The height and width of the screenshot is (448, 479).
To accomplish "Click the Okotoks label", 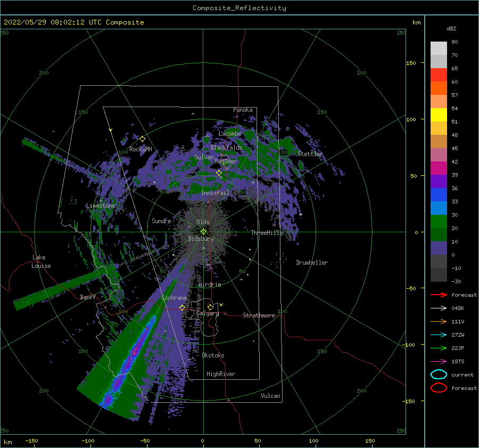I will [213, 355].
